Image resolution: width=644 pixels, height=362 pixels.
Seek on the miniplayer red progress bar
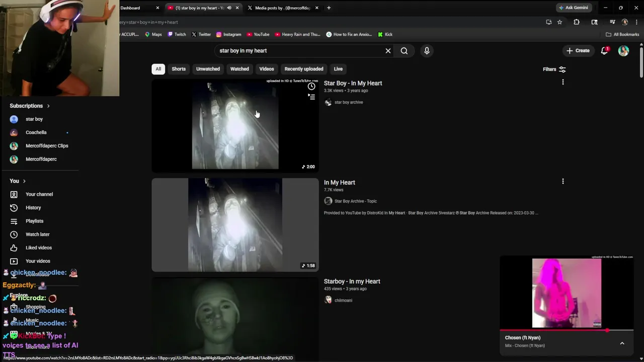tap(567, 330)
